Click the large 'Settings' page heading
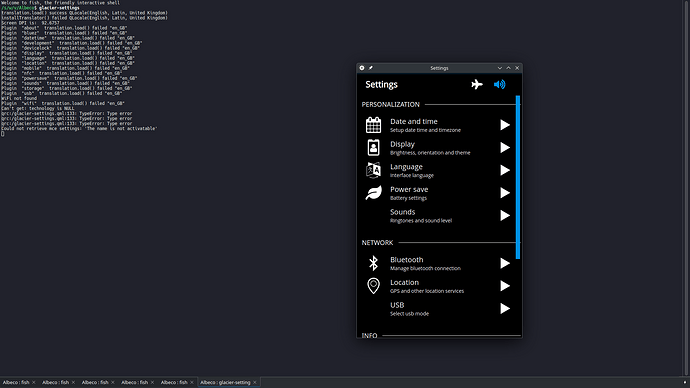The width and height of the screenshot is (690, 388). (x=381, y=84)
